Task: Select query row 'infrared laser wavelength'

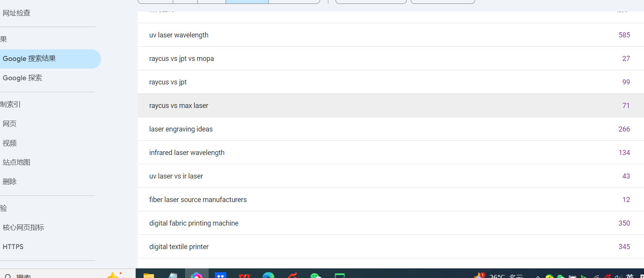Action: pos(391,153)
